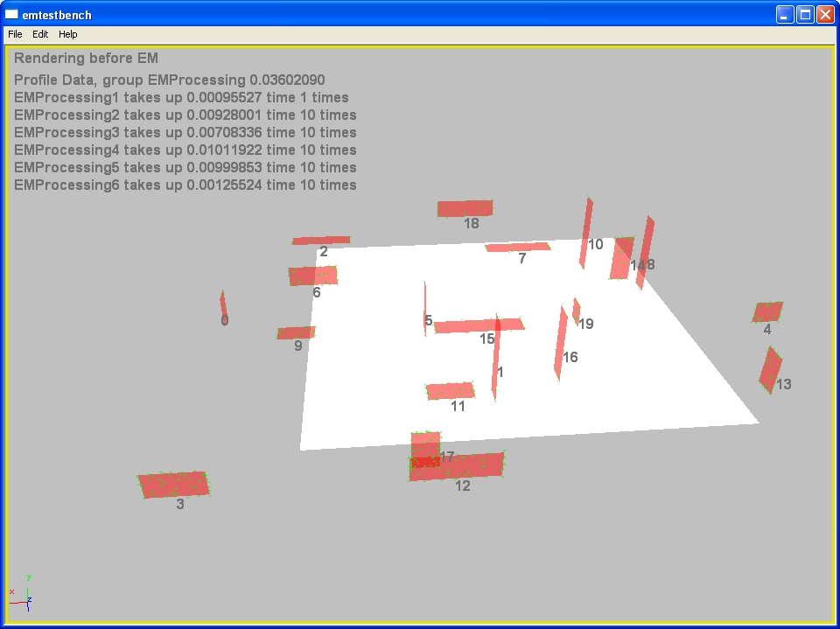Maximize the emtestbench window
This screenshot has width=840, height=629.
pyautogui.click(x=804, y=15)
